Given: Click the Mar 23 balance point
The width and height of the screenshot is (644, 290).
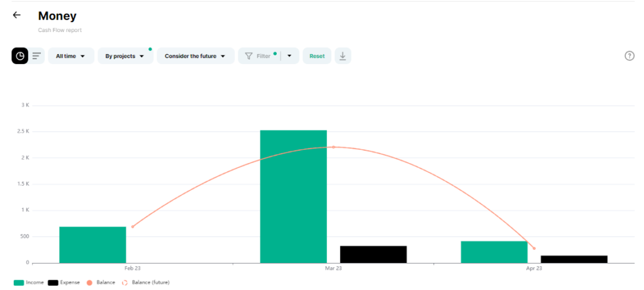Looking at the screenshot, I should coord(333,147).
